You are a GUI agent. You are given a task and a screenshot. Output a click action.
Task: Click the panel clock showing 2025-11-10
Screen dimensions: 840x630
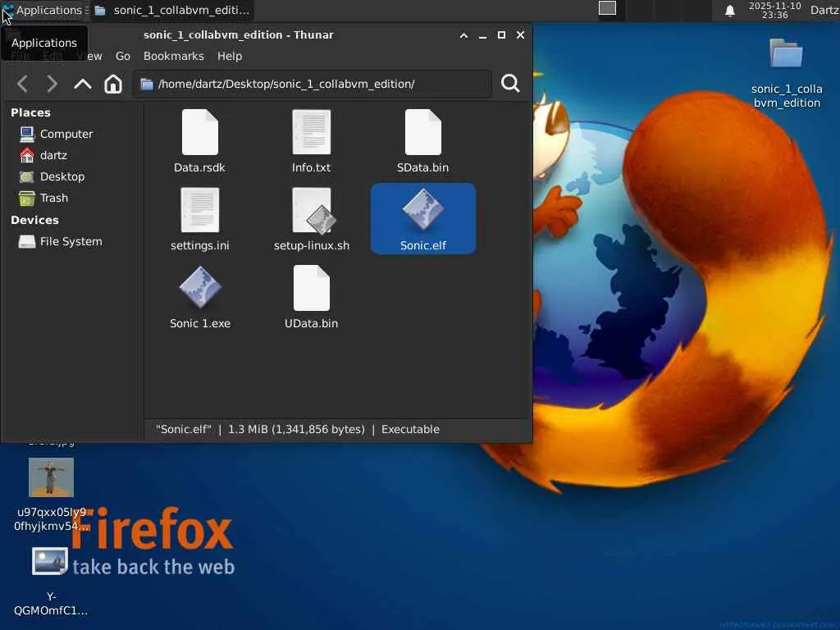[774, 10]
